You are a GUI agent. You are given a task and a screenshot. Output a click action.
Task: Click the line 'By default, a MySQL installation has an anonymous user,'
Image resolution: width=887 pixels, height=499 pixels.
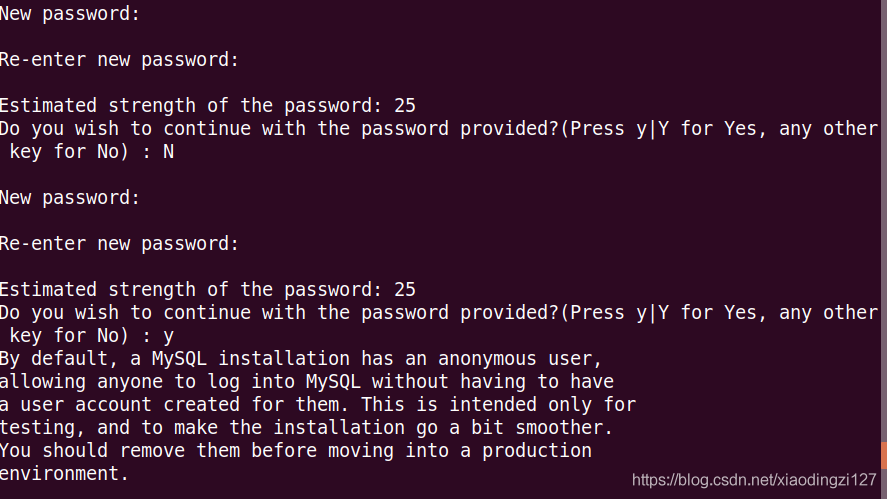[301, 359]
